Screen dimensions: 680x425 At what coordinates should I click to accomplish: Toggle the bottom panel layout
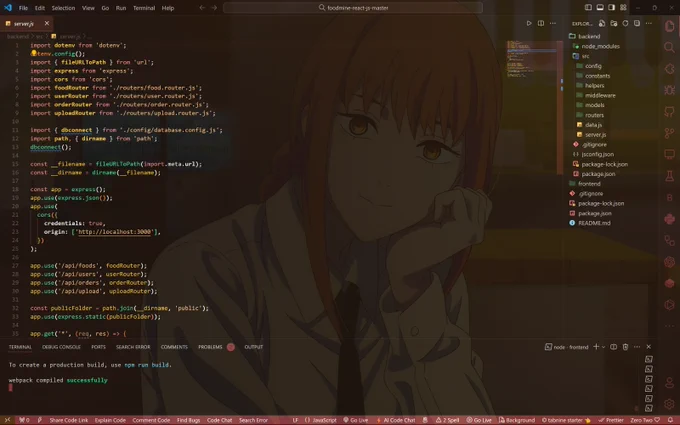600,7
